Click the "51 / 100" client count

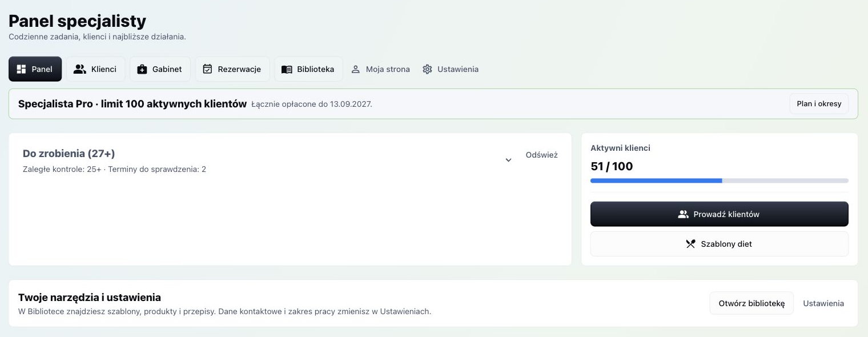612,167
